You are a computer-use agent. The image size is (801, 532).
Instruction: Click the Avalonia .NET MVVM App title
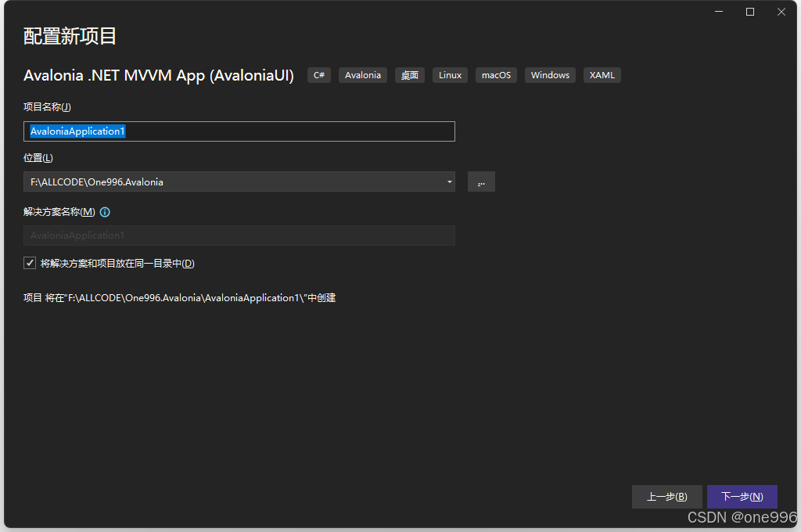[x=159, y=75]
